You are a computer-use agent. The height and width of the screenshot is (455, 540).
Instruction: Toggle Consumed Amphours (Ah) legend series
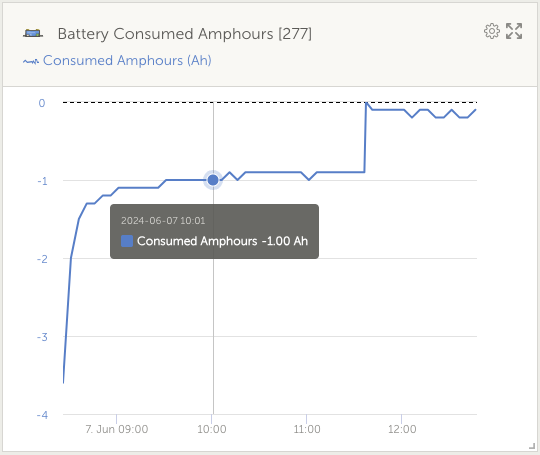(x=127, y=61)
